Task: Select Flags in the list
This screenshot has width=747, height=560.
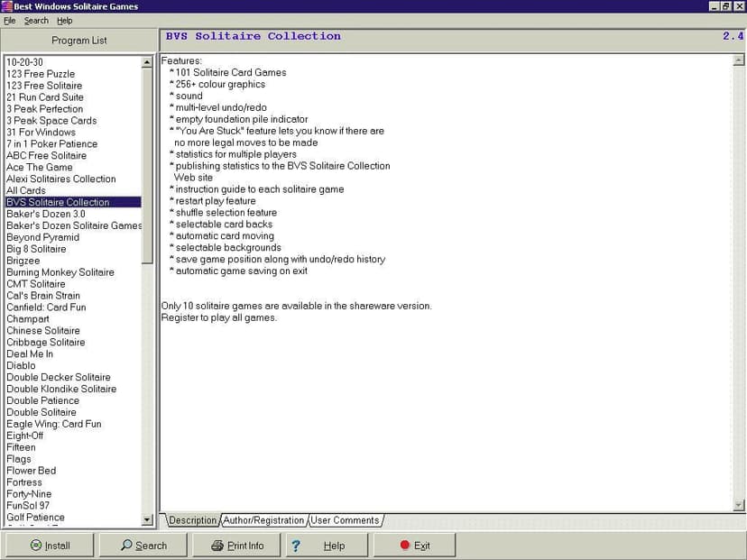Action: [x=73, y=459]
